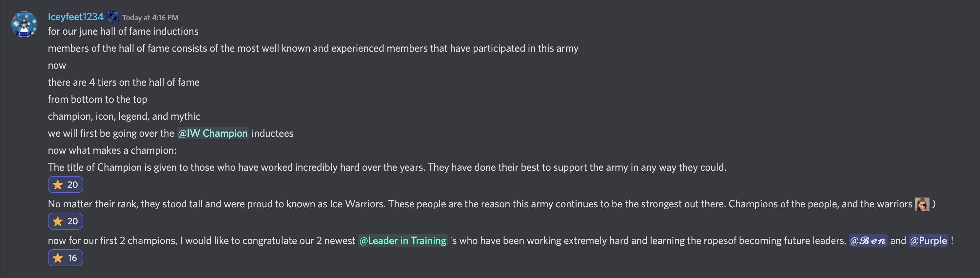980x278 pixels.
Task: Toggle the star reaction showing 16
Action: [x=66, y=258]
